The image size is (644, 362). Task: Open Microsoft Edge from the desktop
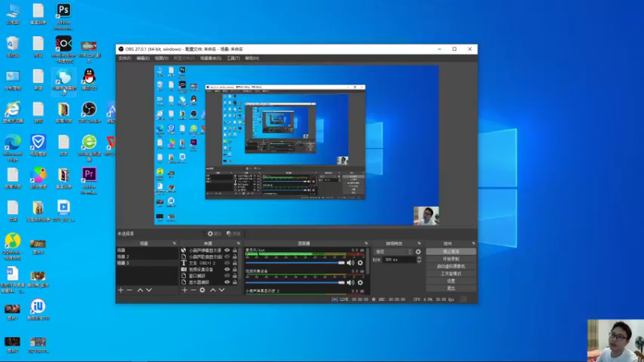pos(13,148)
